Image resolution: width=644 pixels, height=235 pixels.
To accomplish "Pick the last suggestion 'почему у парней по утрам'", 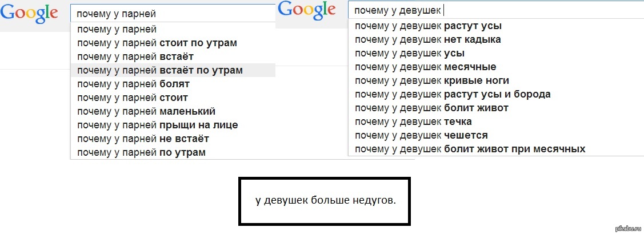I will pyautogui.click(x=173, y=152).
